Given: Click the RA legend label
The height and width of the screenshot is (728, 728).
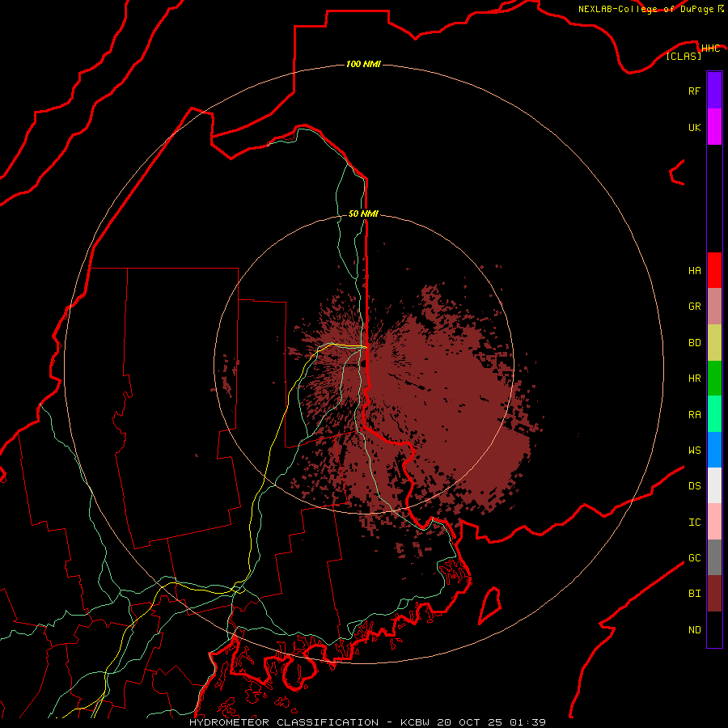Looking at the screenshot, I should click(x=694, y=415).
